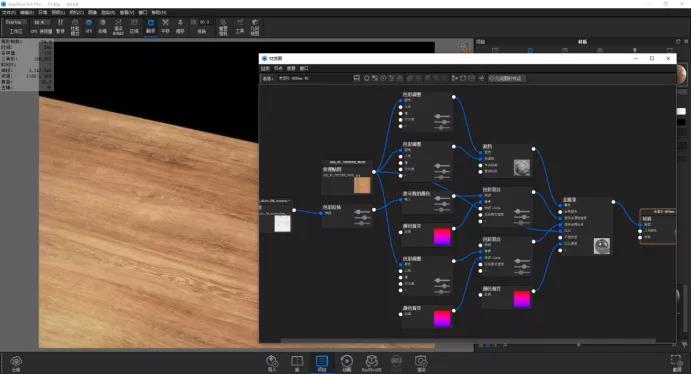This screenshot has width=692, height=374.
Task: Open the Import icon in bottom toolbar
Action: 272,363
